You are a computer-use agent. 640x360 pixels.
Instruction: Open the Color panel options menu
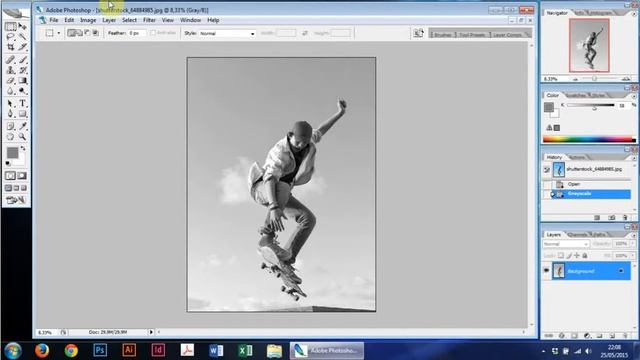633,96
